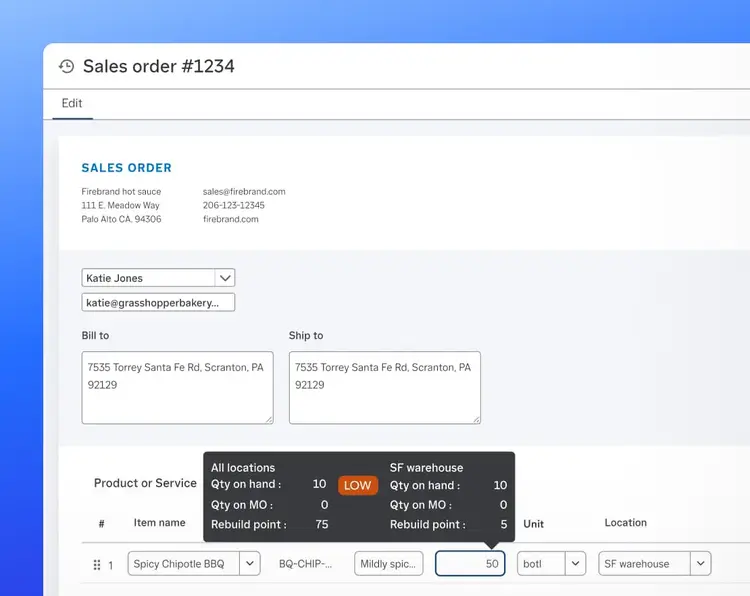The image size is (750, 596).
Task: Click the quantity field showing 50
Action: (470, 563)
